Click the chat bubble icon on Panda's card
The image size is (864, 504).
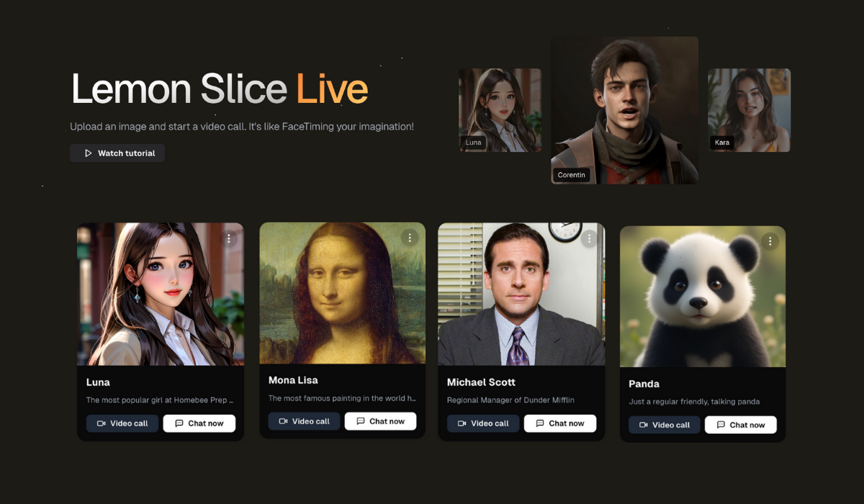[x=721, y=425]
